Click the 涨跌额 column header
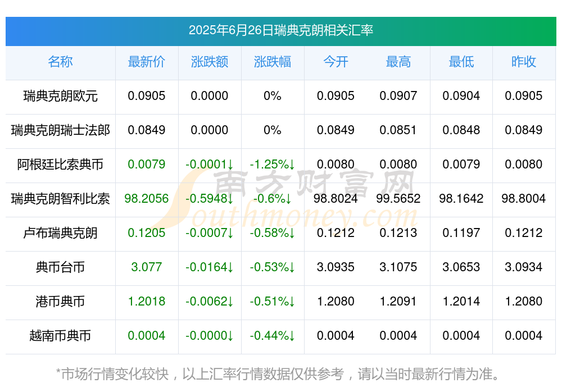Image resolution: width=562 pixels, height=392 pixels. click(x=210, y=62)
